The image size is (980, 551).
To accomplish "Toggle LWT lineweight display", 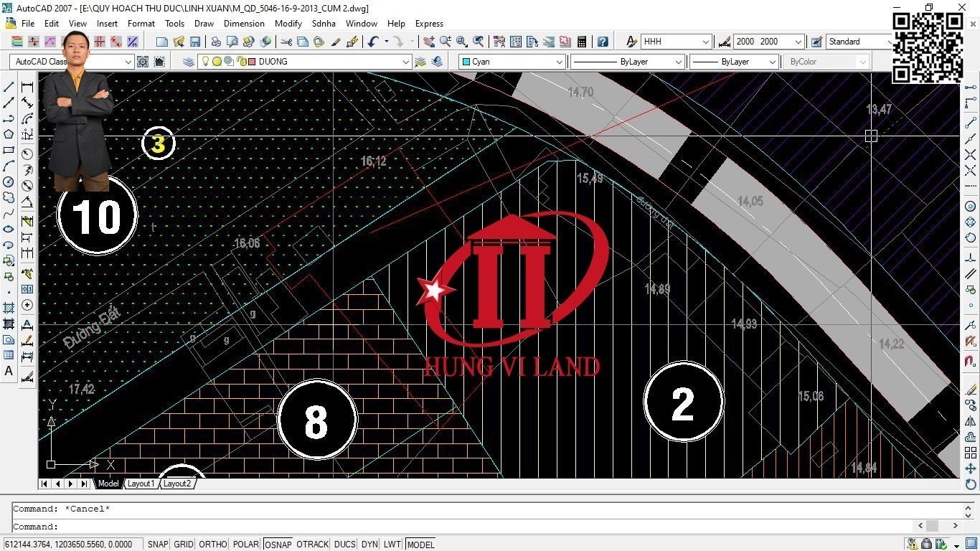I will point(392,545).
